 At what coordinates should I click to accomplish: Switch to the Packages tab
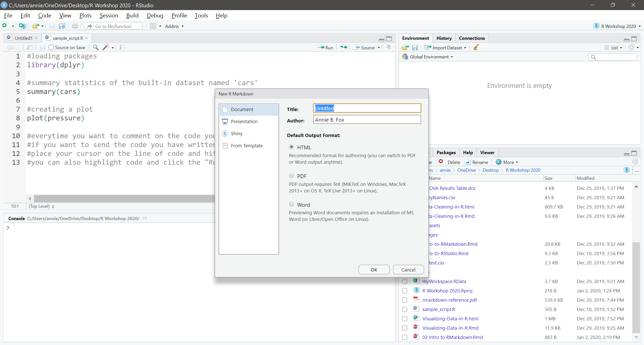446,152
